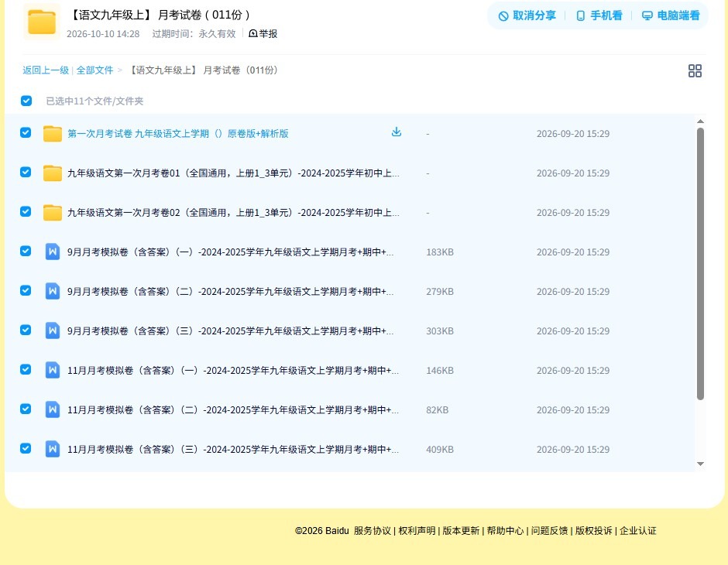This screenshot has height=565, width=728.
Task: Click the scrollbar up arrow
Action: point(700,121)
